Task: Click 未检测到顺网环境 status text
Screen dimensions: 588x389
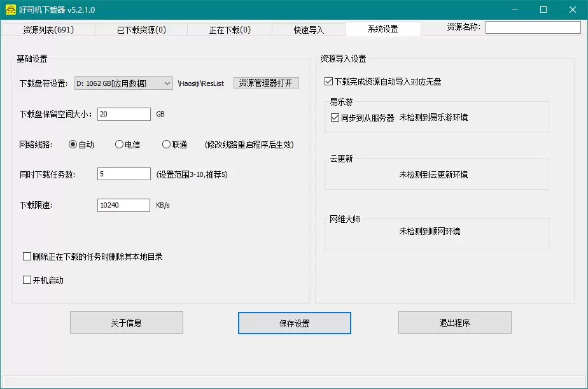Action: tap(430, 231)
